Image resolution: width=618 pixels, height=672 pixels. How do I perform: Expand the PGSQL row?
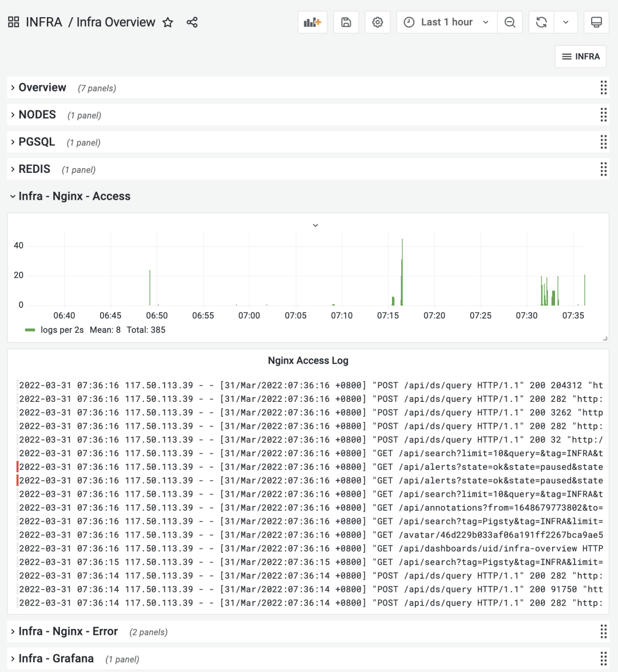37,142
